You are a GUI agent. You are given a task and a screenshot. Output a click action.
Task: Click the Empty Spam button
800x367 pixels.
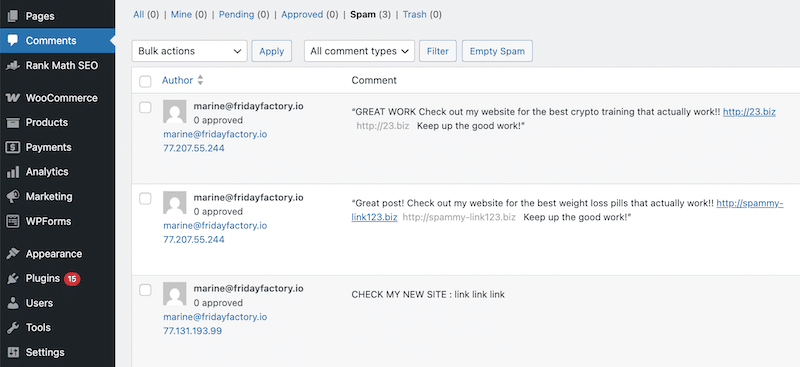(x=497, y=51)
